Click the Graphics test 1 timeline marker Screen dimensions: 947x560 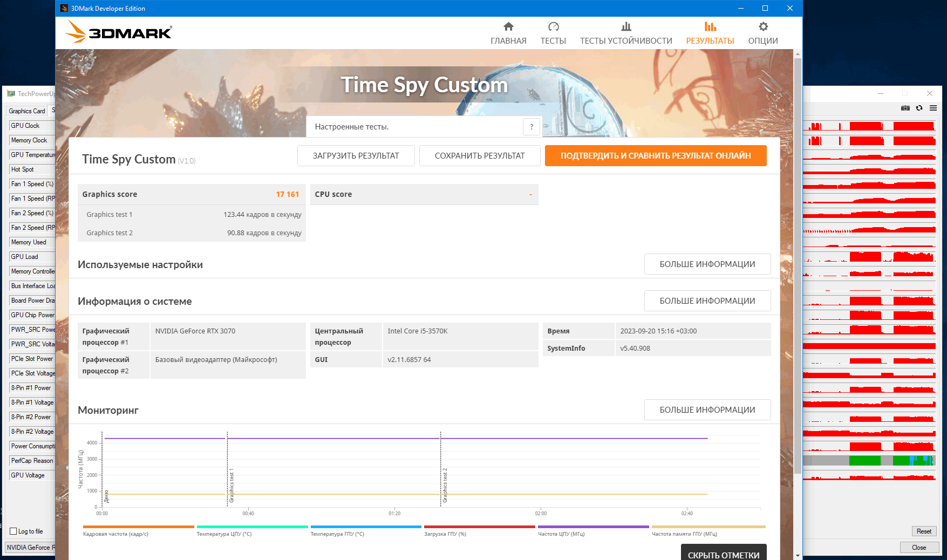(x=231, y=485)
